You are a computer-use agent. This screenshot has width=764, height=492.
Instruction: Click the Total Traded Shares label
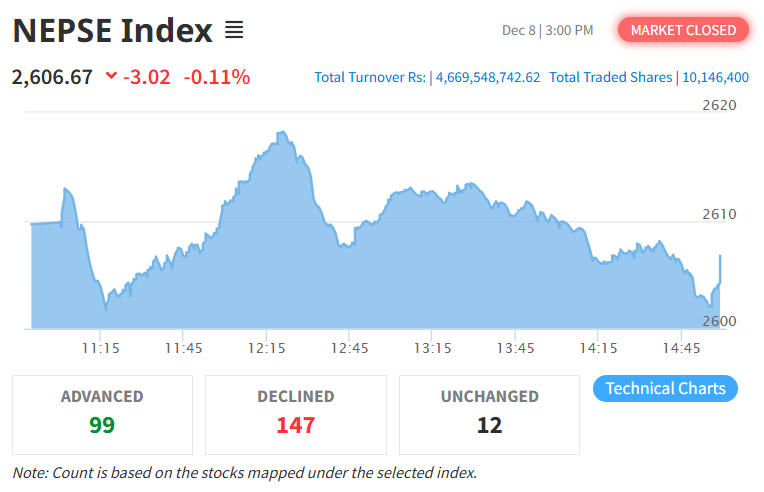611,77
